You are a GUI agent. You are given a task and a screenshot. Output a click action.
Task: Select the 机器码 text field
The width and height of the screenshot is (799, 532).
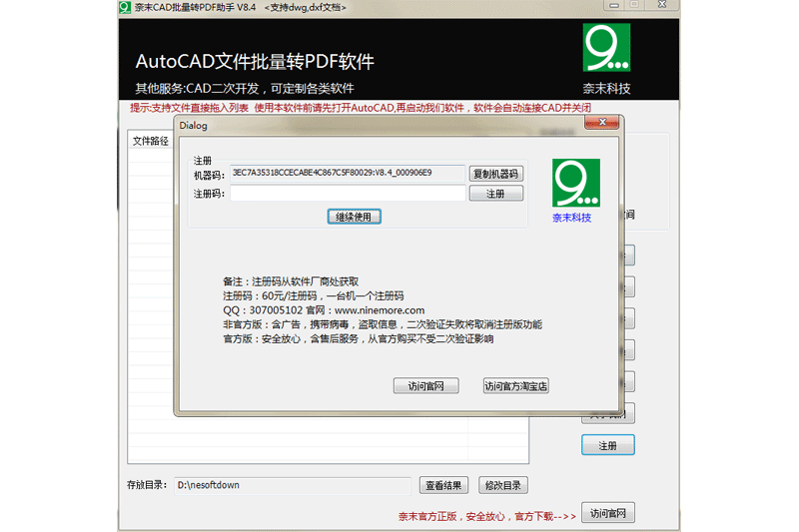pos(348,173)
